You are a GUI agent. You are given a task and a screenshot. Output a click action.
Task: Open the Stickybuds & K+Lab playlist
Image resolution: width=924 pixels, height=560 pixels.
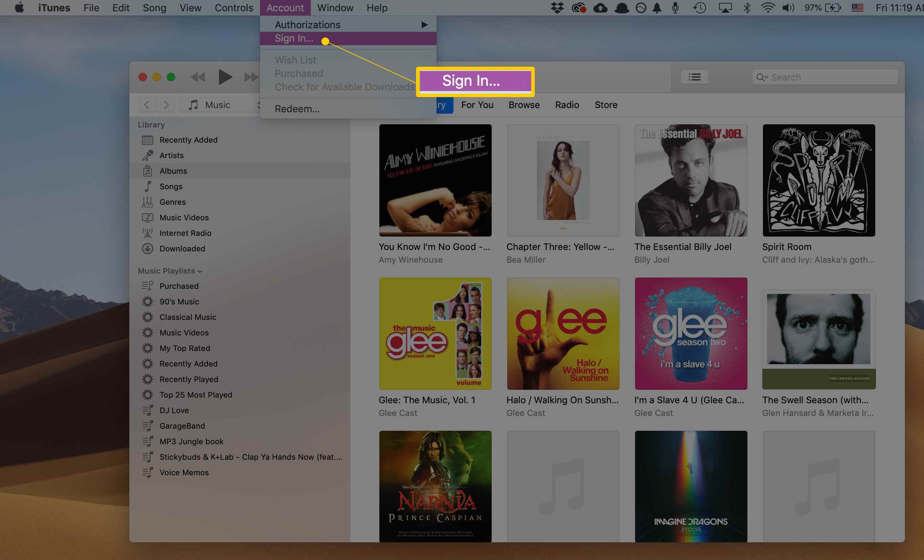[240, 457]
